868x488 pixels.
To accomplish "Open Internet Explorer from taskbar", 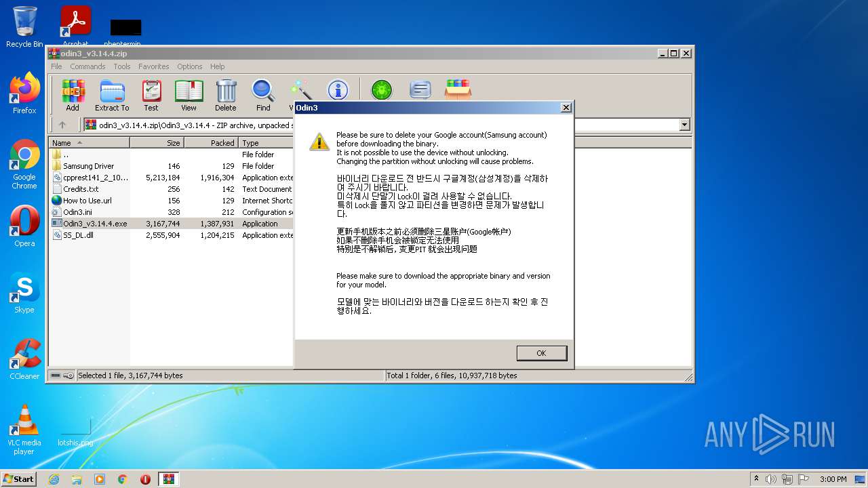I will coord(54,479).
